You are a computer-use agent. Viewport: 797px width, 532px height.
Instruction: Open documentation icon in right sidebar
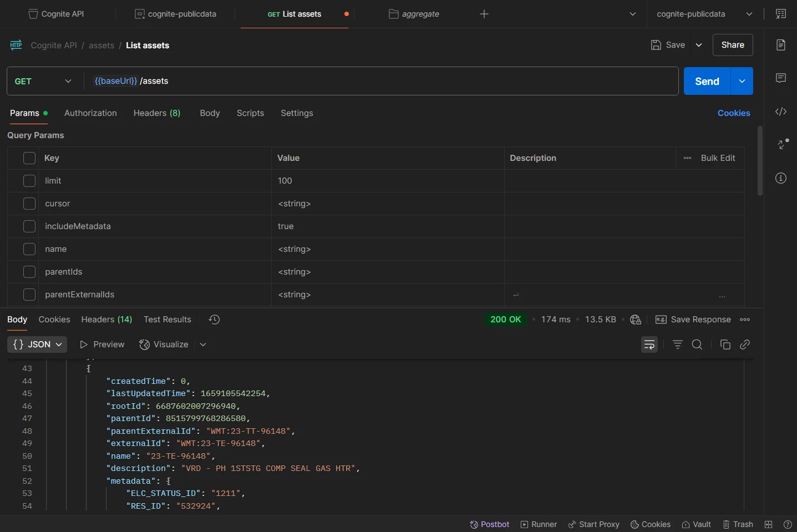pos(780,45)
